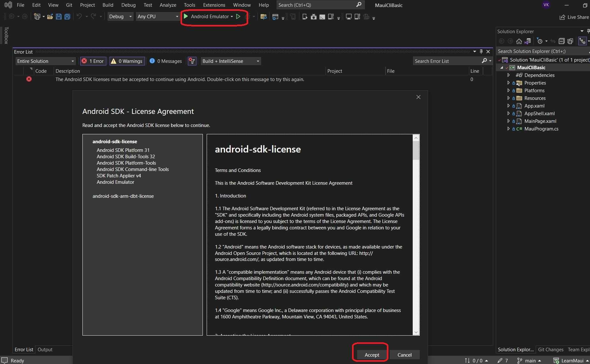Click the pencil pending changes status icon
The width and height of the screenshot is (590, 364).
click(500, 360)
